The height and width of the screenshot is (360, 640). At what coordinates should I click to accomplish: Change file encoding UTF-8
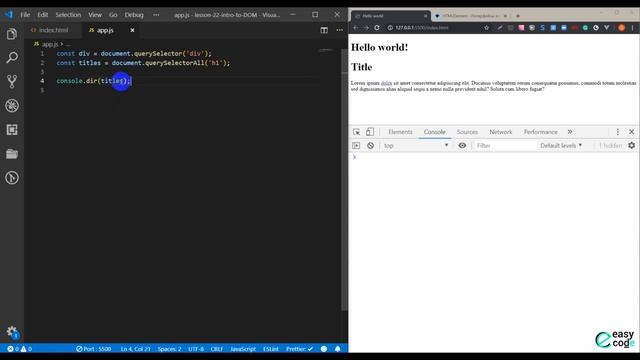click(x=196, y=349)
